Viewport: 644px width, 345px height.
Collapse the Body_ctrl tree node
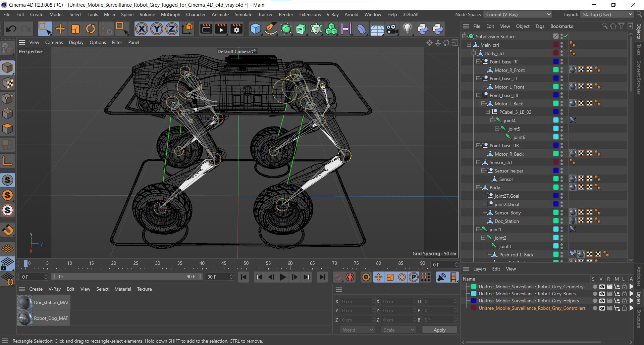click(474, 53)
